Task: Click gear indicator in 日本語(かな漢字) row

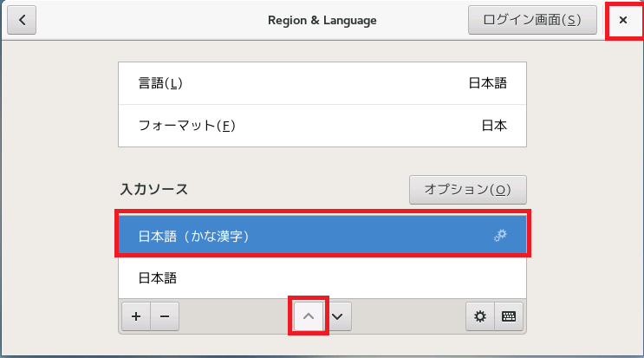Action: 499,235
